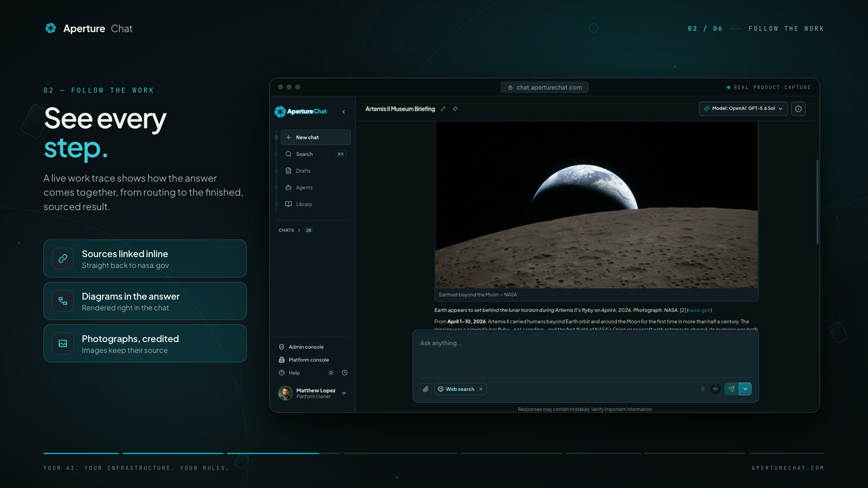Click the Aperture Chat logo in the page header
The width and height of the screenshot is (868, 488).
[89, 28]
